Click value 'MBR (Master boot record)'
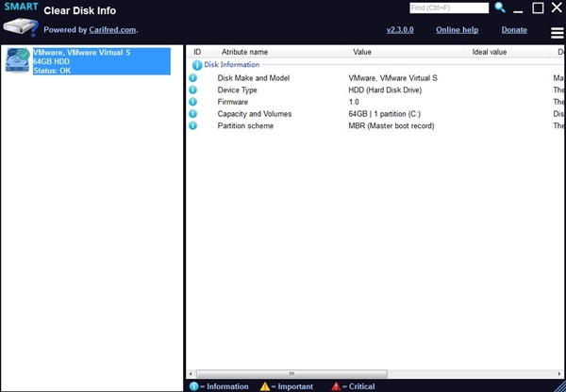Screen dimensions: 566x392 [x=391, y=126]
